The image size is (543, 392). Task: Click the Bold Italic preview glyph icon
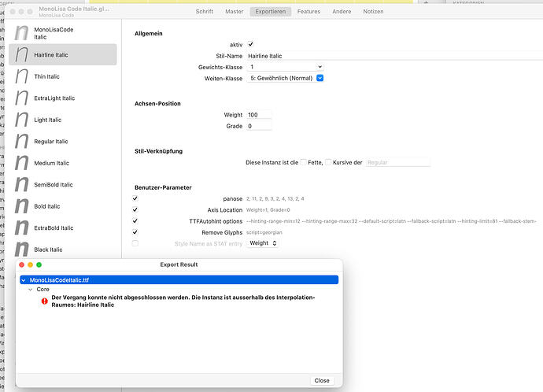click(x=21, y=206)
